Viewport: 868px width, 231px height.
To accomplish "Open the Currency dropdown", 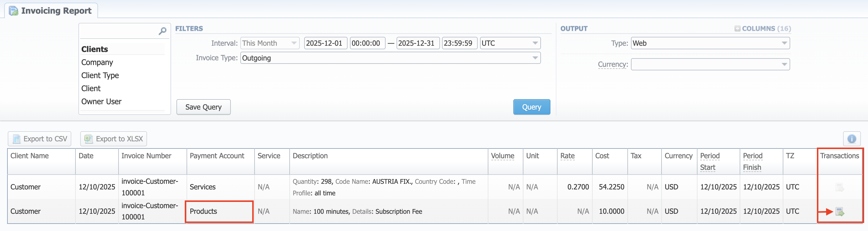I will 710,64.
